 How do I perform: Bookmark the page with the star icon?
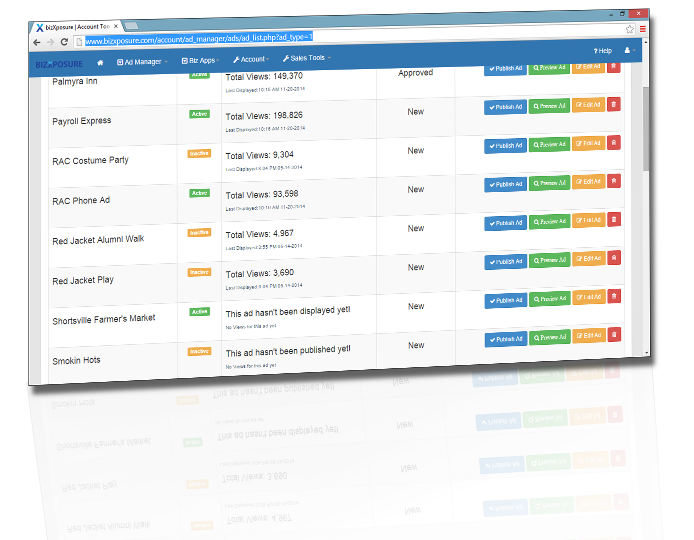[x=629, y=29]
